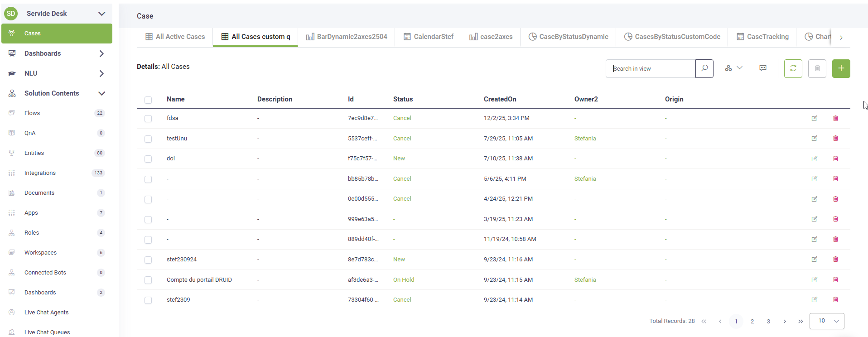Tick the checkbox for the doi case
Screen dimensions: 868x337
(148, 159)
